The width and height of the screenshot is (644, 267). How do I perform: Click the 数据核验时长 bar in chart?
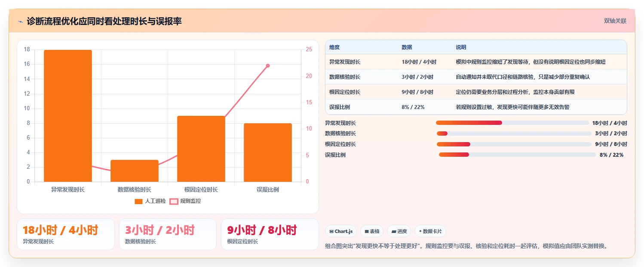tap(135, 171)
